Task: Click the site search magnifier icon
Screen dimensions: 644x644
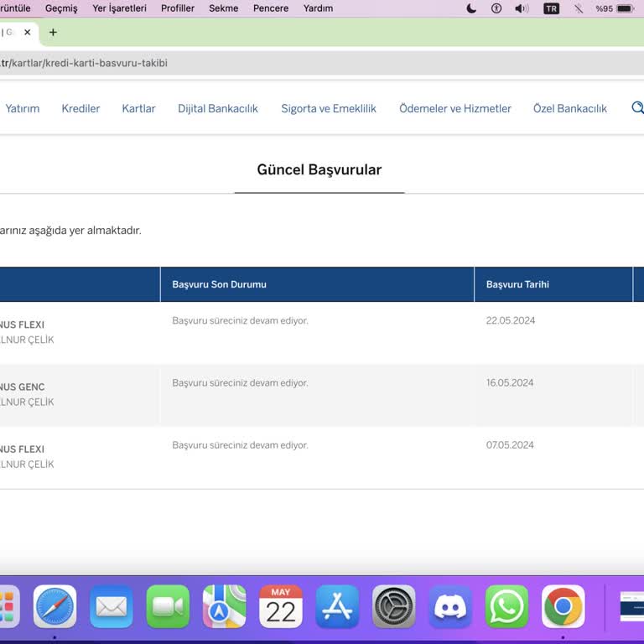Action: pos(637,108)
